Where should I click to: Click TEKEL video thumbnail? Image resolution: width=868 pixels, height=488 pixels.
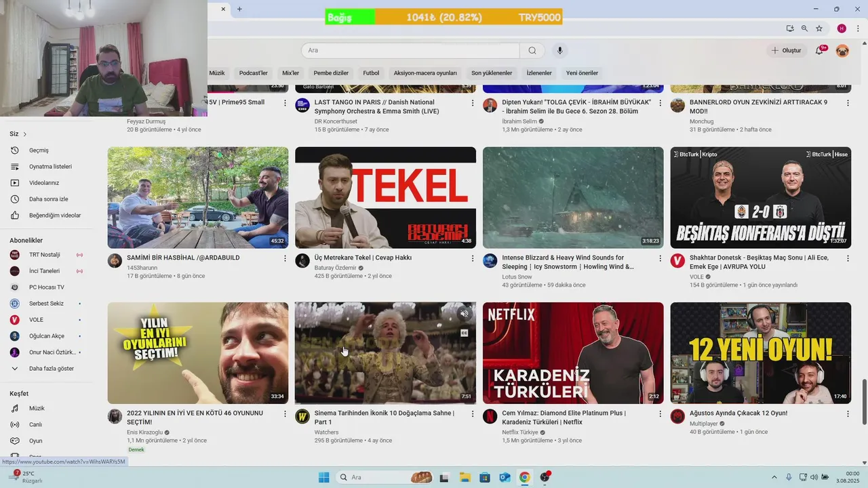(x=385, y=198)
